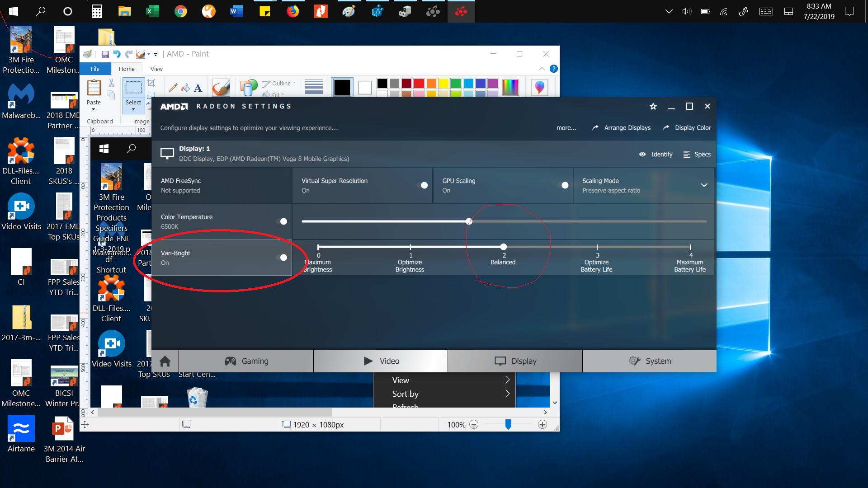The width and height of the screenshot is (868, 488).
Task: Click the Display 1 monitor icon
Action: 167,154
